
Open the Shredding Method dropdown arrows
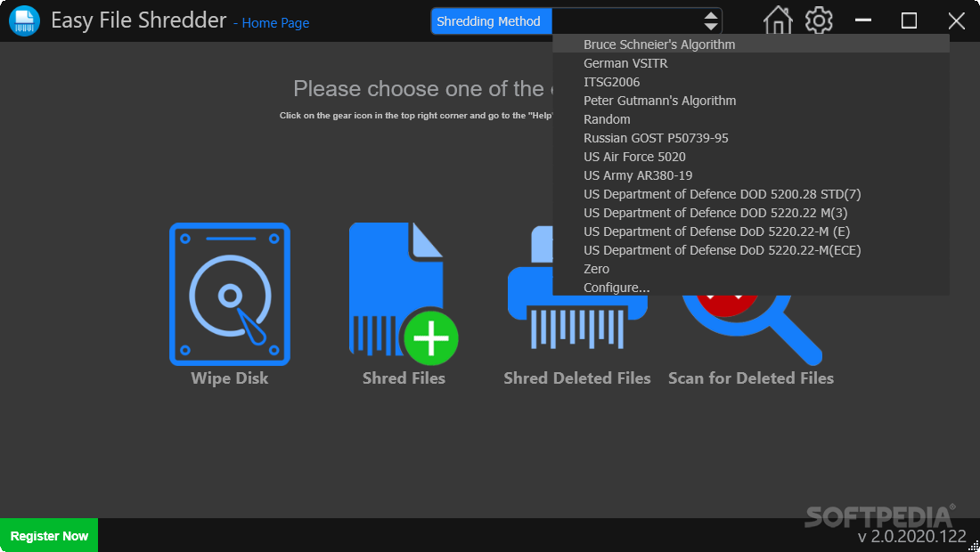(711, 21)
